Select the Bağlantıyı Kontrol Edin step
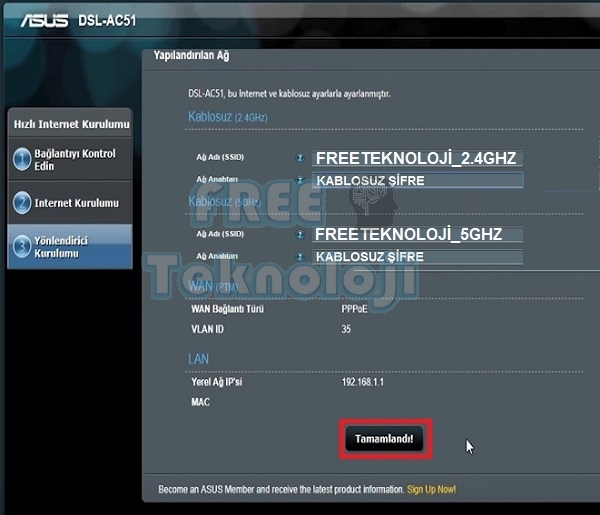The width and height of the screenshot is (600, 515). (74, 160)
